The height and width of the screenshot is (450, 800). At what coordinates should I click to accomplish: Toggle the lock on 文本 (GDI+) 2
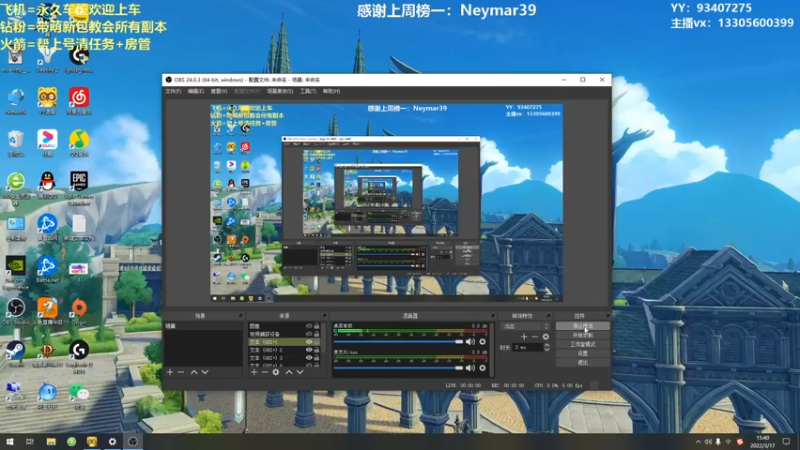tap(317, 350)
